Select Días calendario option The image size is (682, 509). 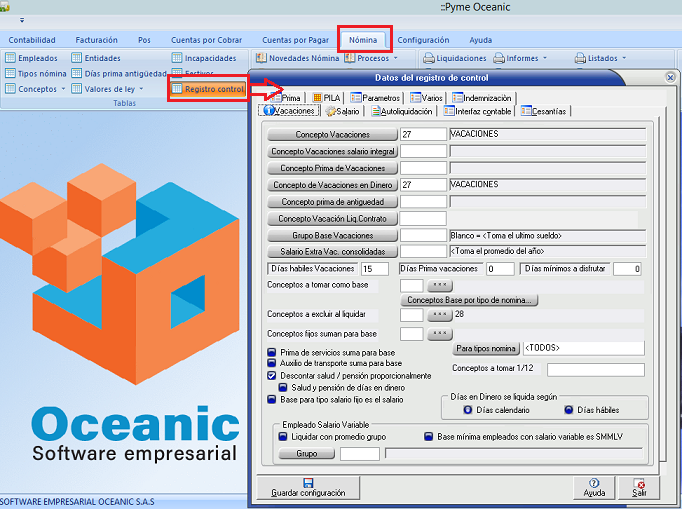(468, 410)
